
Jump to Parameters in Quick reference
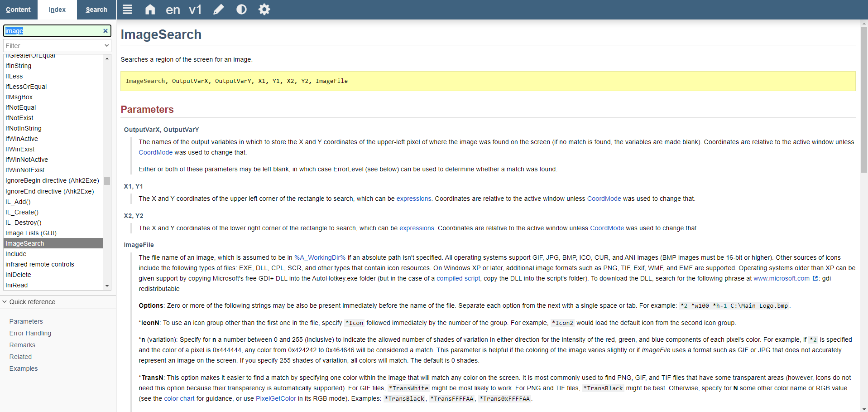(x=26, y=321)
